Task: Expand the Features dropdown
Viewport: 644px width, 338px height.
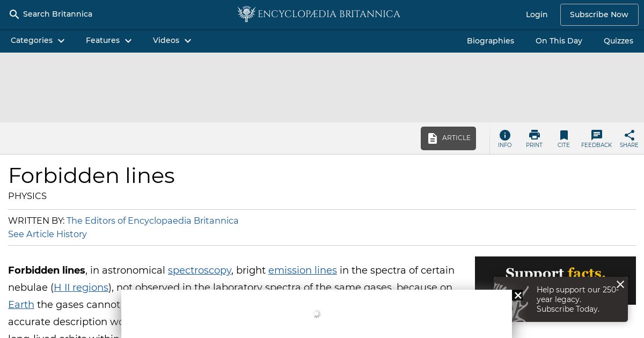Action: coord(109,41)
